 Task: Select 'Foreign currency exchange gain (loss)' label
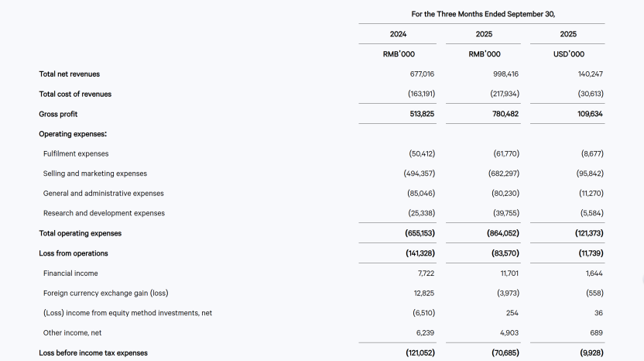[105, 293]
